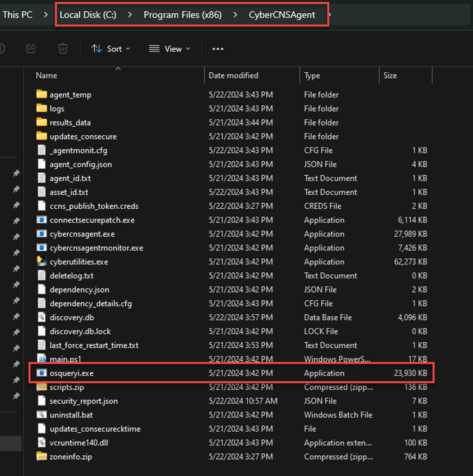Screen dimensions: 473x476
Task: Click This PC in the breadcrumb path
Action: pos(17,15)
